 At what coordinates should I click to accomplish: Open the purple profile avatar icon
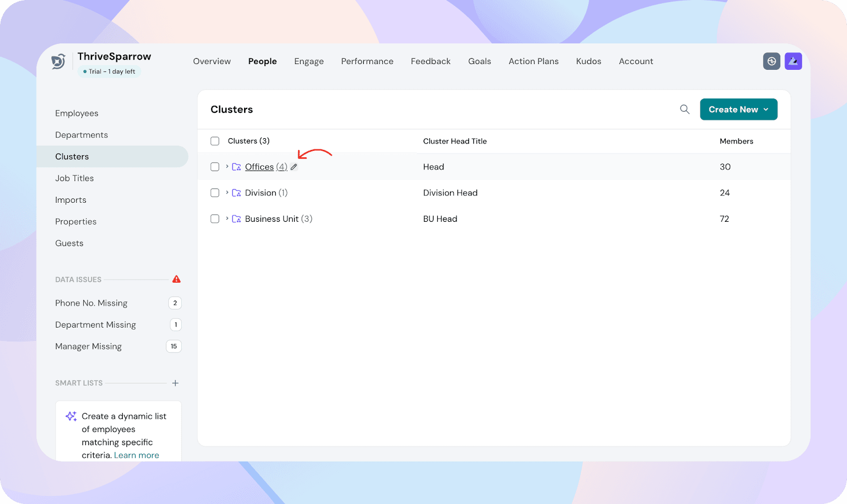[793, 61]
